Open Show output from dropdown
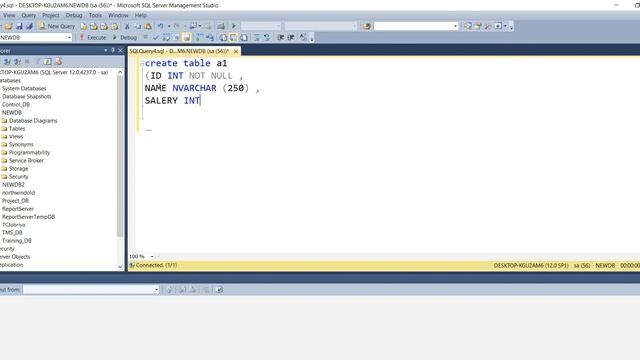The width and height of the screenshot is (640, 360). pyautogui.click(x=156, y=289)
